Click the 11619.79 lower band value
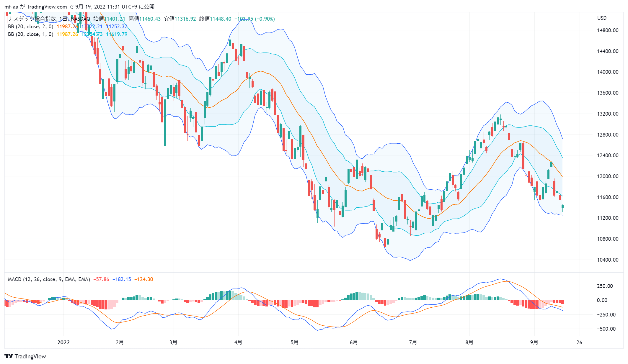This screenshot has height=364, width=628. coord(117,34)
